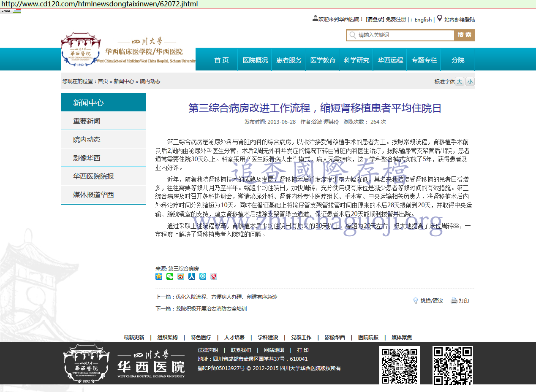The height and width of the screenshot is (392, 536).
Task: Click the lightbulb 挑错/建议 icon
Action: click(416, 301)
